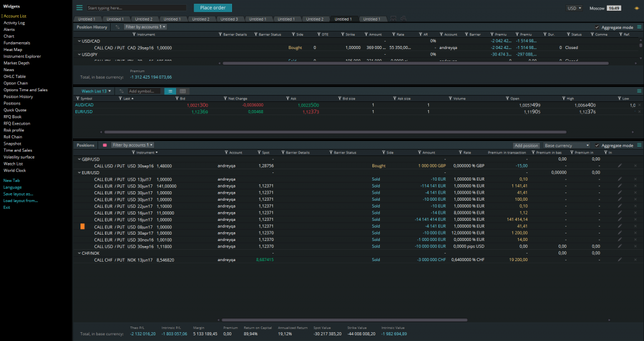The image size is (644, 341).
Task: Sort by the Last column in watch list
Action: (129, 99)
